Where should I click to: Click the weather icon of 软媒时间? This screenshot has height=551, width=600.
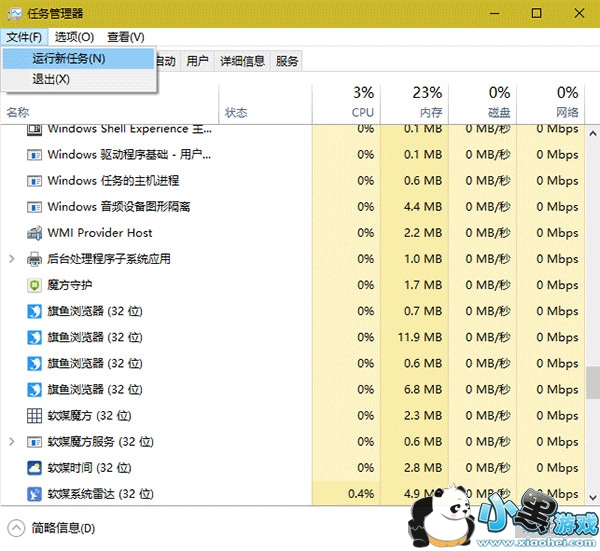pyautogui.click(x=34, y=468)
